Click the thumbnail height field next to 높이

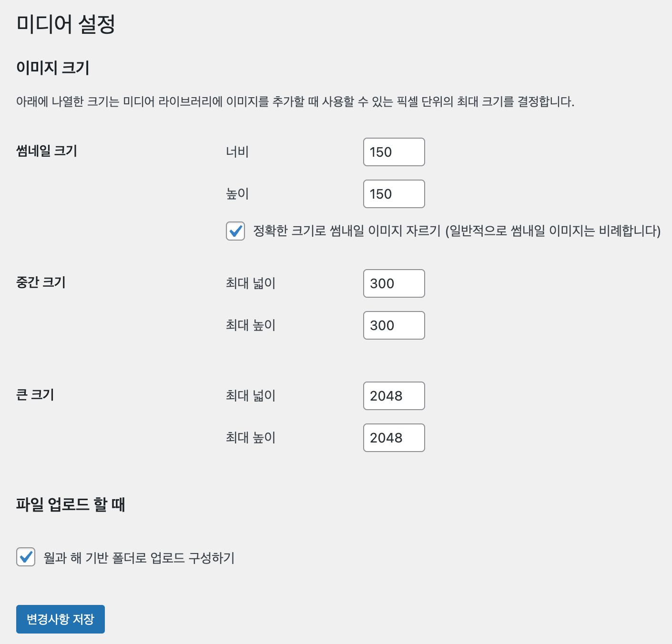[394, 194]
